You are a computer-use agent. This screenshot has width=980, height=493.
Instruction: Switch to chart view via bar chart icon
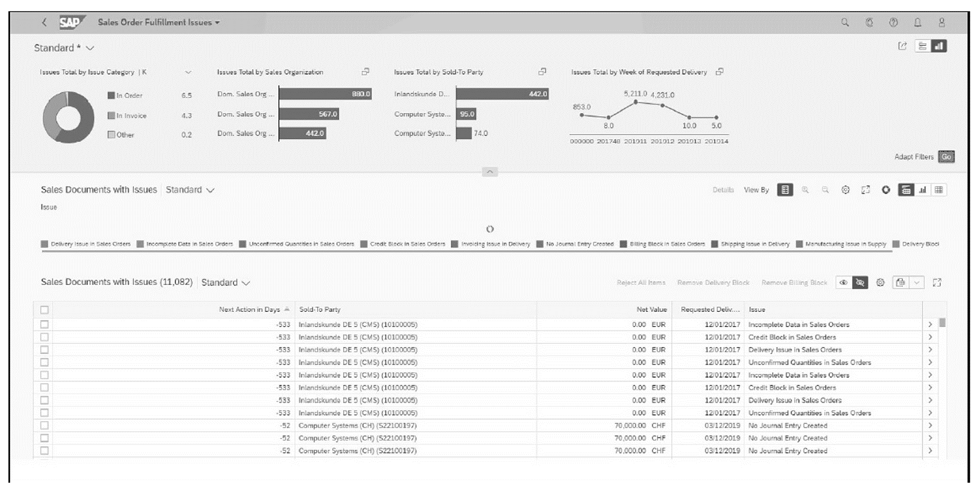(x=923, y=190)
